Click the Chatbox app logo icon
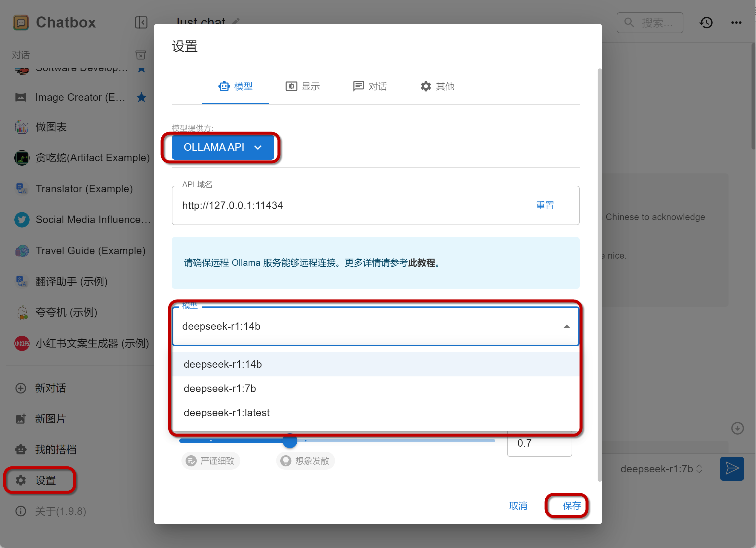This screenshot has width=756, height=548. pos(21,22)
